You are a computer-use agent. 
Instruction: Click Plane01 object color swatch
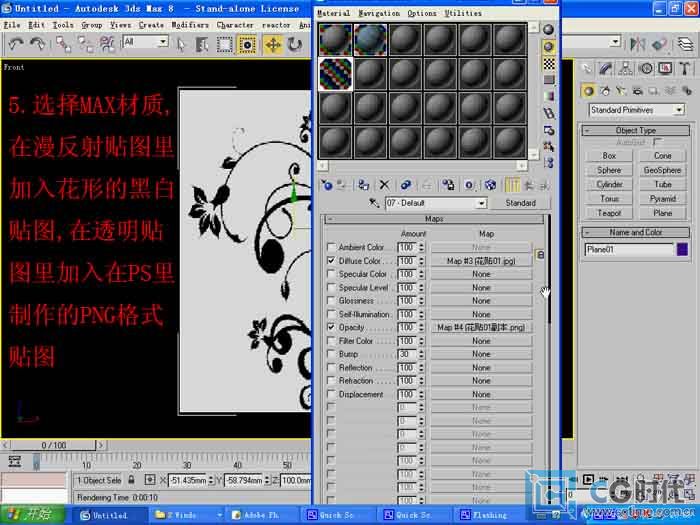(x=682, y=249)
